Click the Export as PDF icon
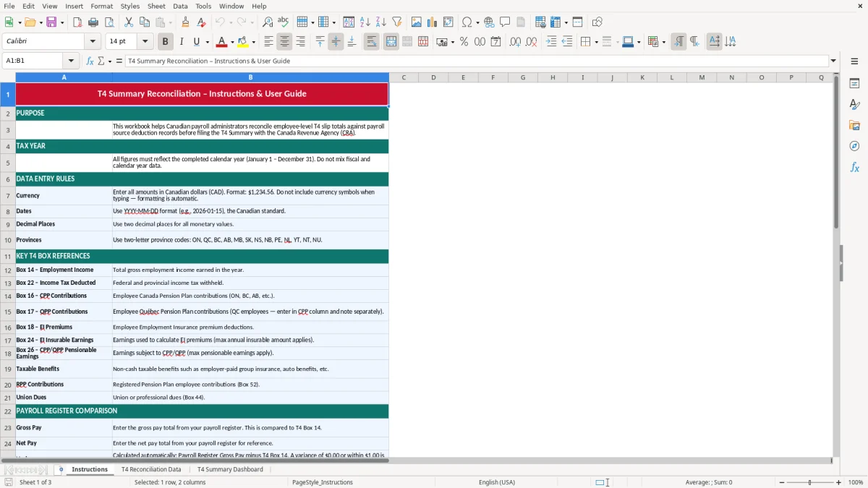Image resolution: width=868 pixels, height=488 pixels. (x=77, y=22)
